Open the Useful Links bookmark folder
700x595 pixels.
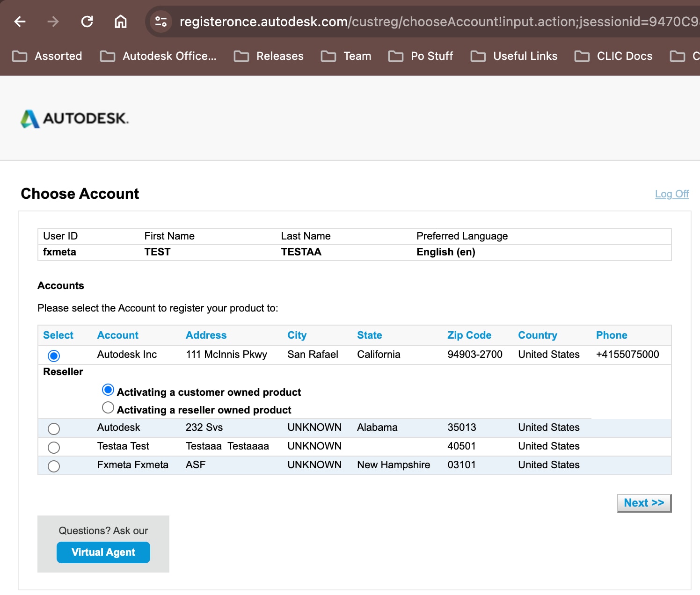[x=514, y=56]
